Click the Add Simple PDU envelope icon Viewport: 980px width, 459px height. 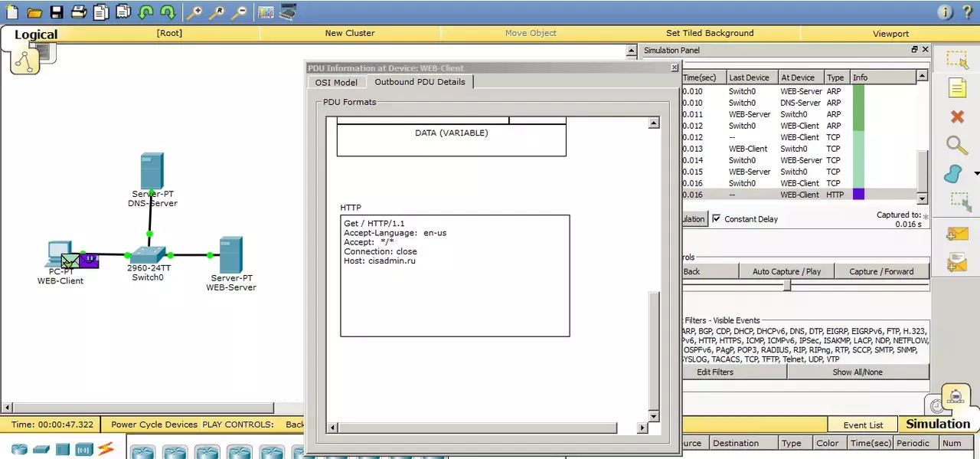click(957, 234)
